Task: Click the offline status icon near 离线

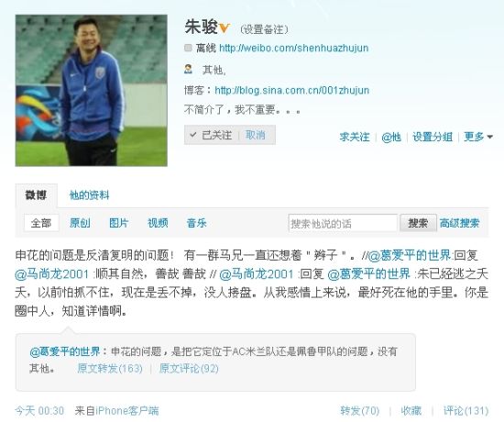Action: click(x=188, y=48)
